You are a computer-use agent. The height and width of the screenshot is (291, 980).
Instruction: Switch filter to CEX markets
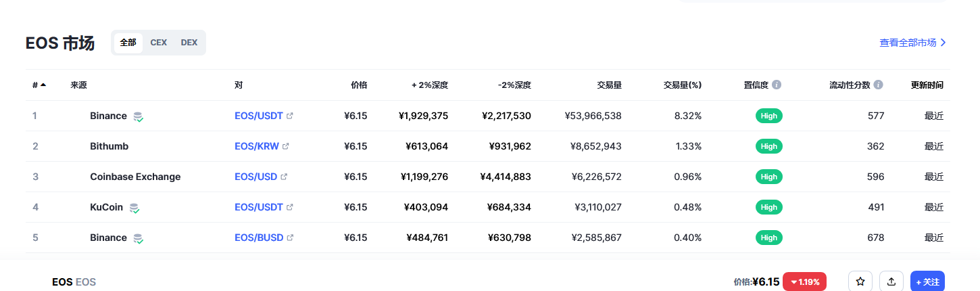[x=159, y=43]
